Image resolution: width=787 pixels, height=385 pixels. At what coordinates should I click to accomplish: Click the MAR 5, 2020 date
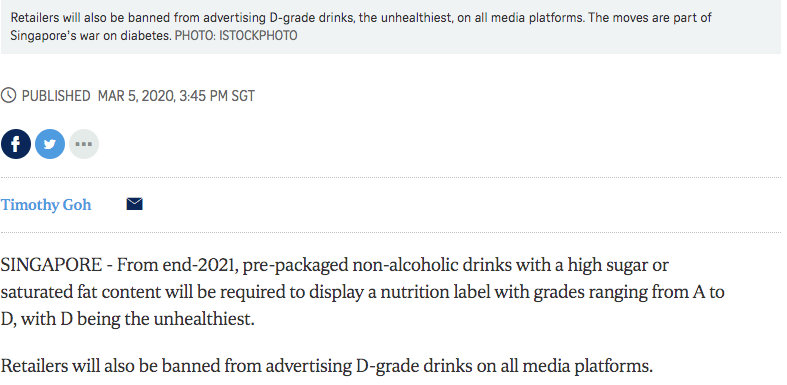click(x=137, y=96)
